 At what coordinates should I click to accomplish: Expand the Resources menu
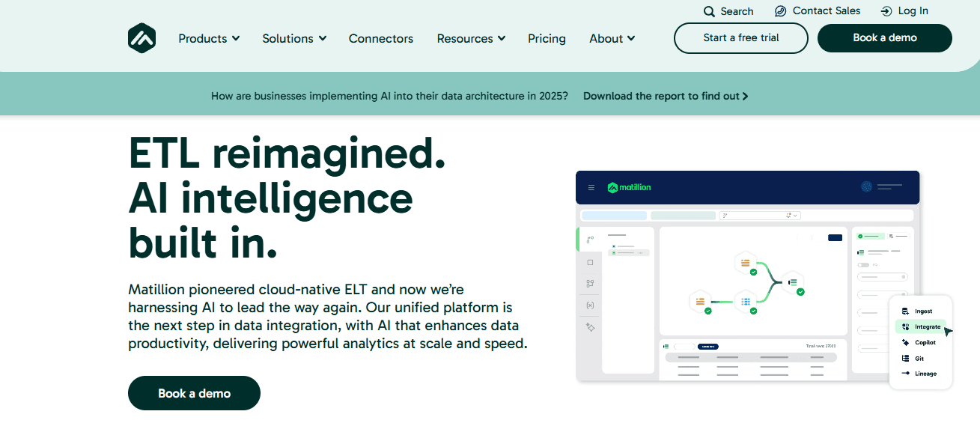[471, 38]
